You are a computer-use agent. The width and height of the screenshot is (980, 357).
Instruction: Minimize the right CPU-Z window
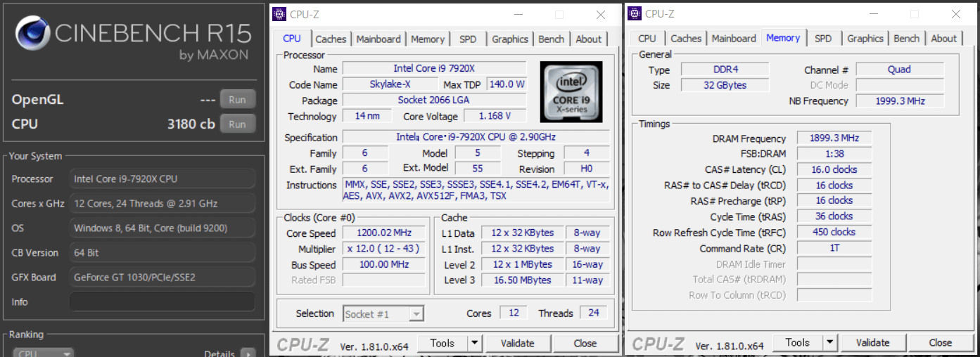coord(873,14)
